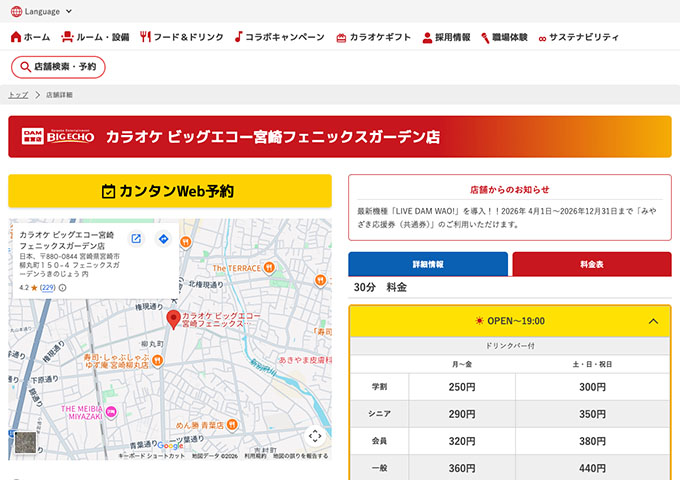Click the 会員 weekend price 380円
The width and height of the screenshot is (680, 480).
tap(592, 441)
